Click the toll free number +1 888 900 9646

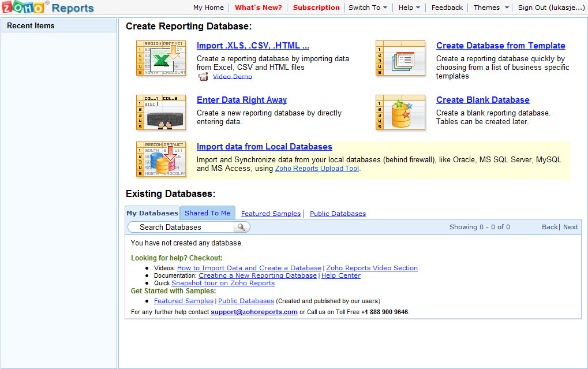click(384, 312)
